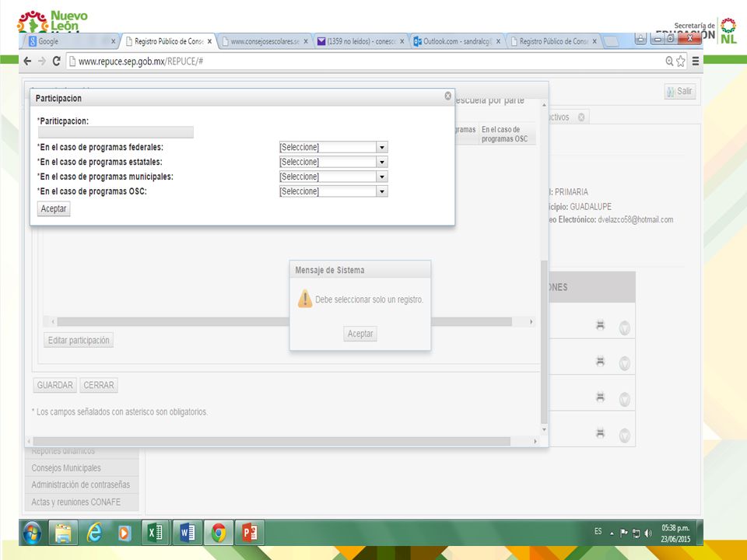
Task: Click the down arrow of the vertical scrollbar
Action: point(544,429)
